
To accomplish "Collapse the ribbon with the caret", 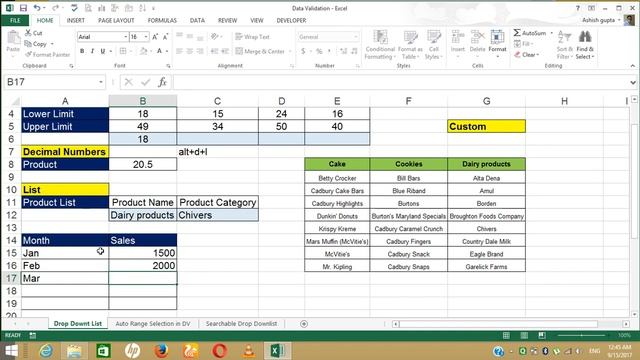I will point(633,66).
